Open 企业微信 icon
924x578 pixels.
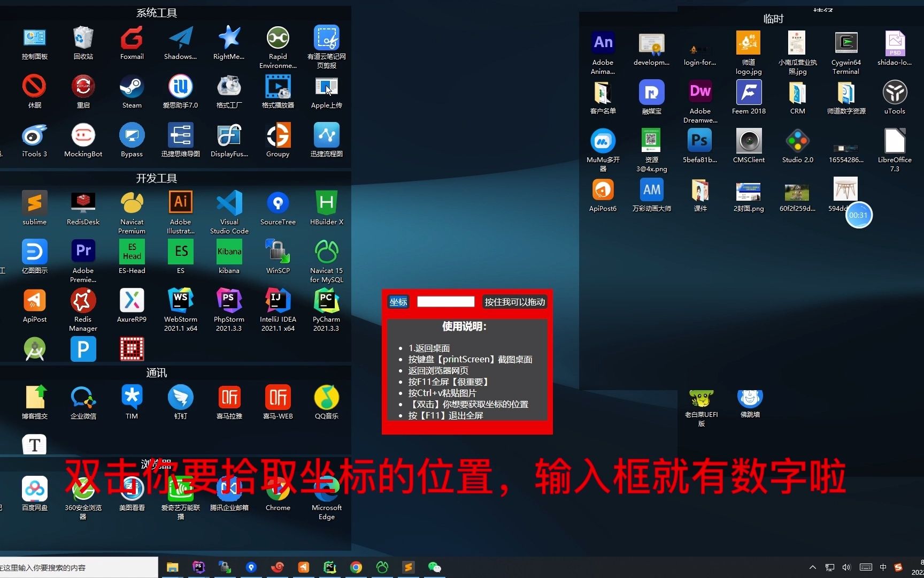83,402
